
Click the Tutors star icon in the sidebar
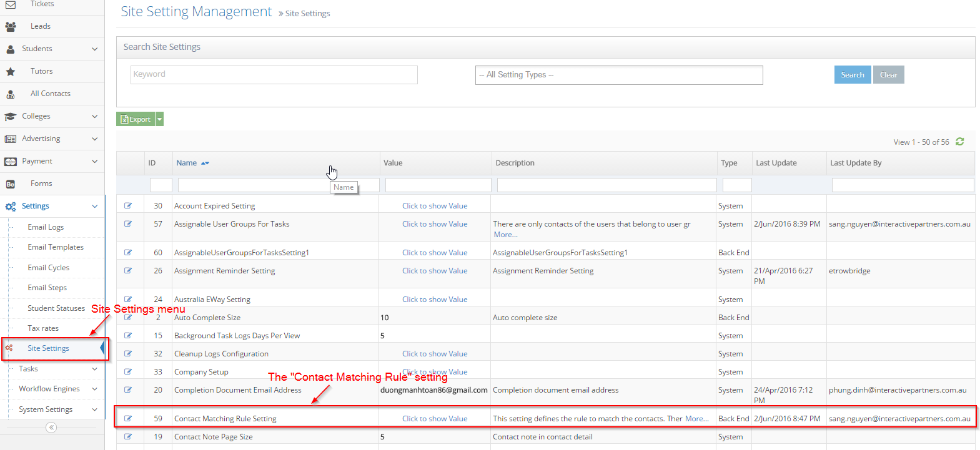click(11, 71)
